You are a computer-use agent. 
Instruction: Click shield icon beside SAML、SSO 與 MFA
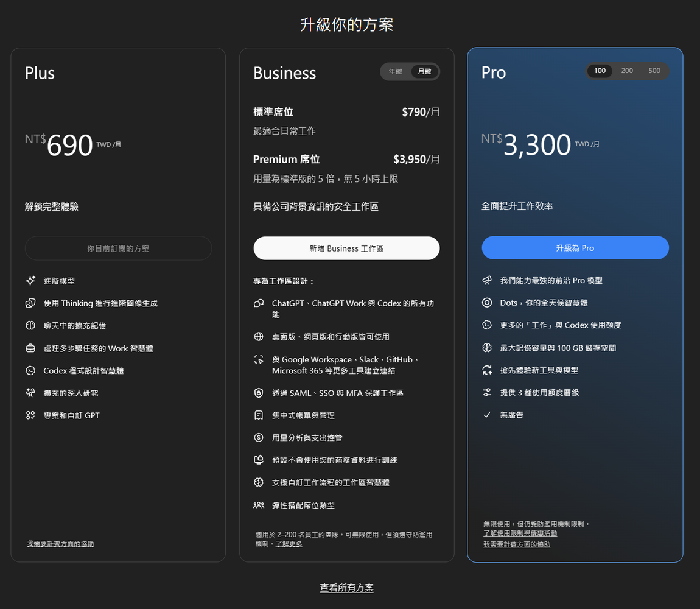[x=259, y=393]
